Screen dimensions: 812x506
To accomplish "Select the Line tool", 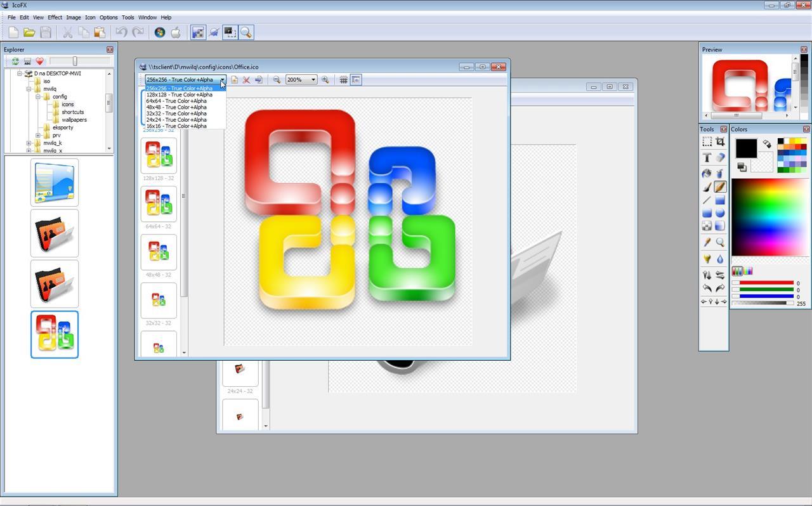I will tap(707, 200).
